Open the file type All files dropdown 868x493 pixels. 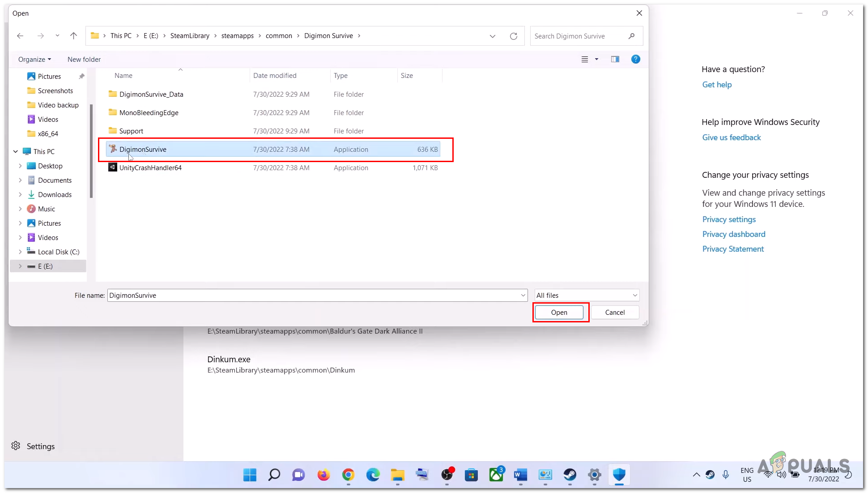587,296
